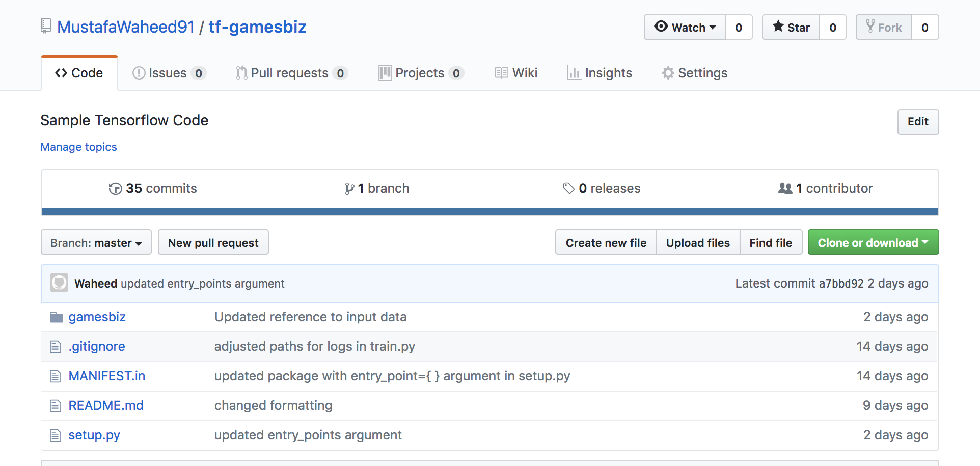980x466 pixels.
Task: Click the Insights graph icon
Action: point(574,73)
